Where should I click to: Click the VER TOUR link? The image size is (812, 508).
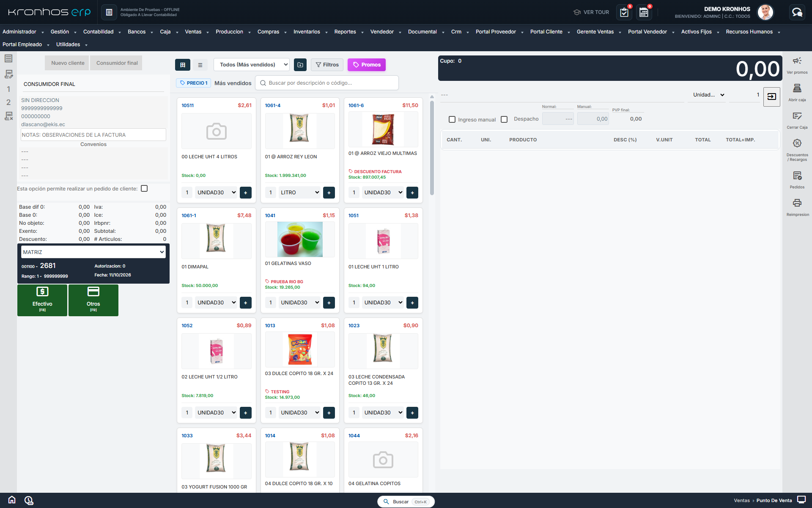591,12
